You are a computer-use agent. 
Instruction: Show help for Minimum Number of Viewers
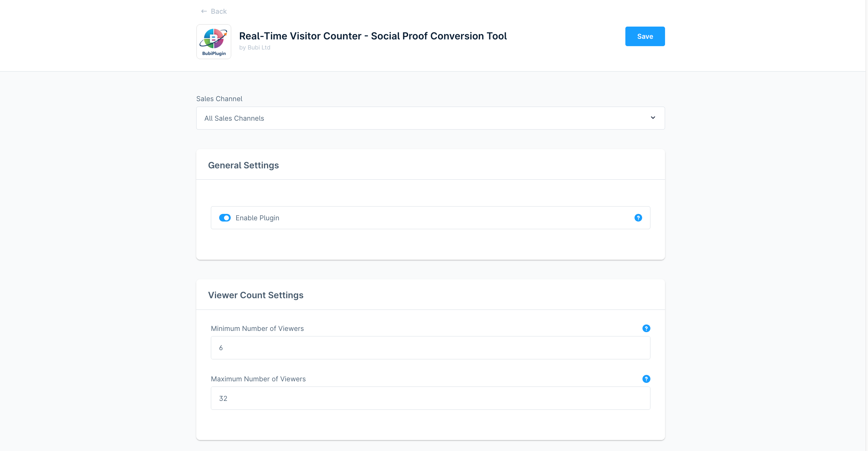(x=646, y=328)
